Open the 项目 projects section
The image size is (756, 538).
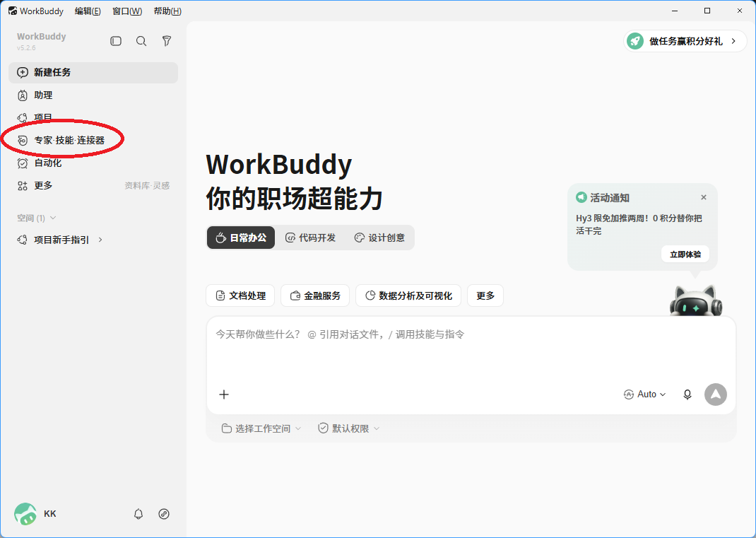point(93,117)
